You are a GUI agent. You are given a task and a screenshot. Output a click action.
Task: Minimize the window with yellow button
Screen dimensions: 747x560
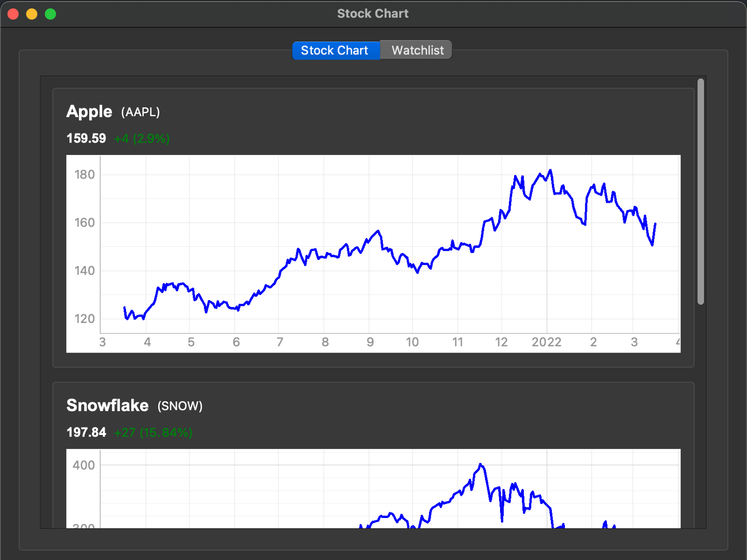[x=32, y=14]
